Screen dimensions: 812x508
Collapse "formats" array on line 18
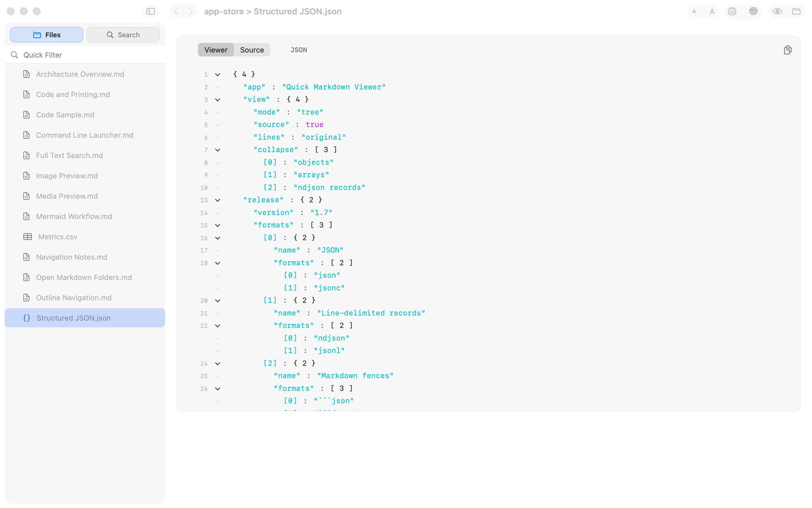(217, 263)
